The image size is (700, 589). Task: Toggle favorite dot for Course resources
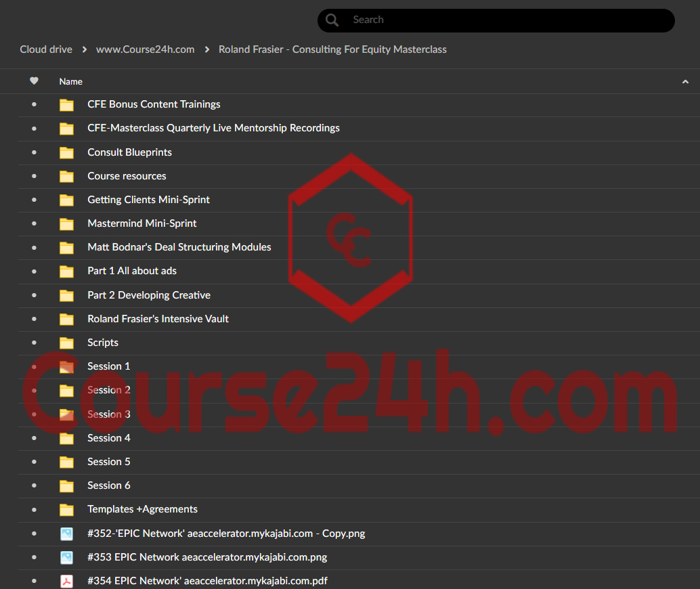(34, 176)
